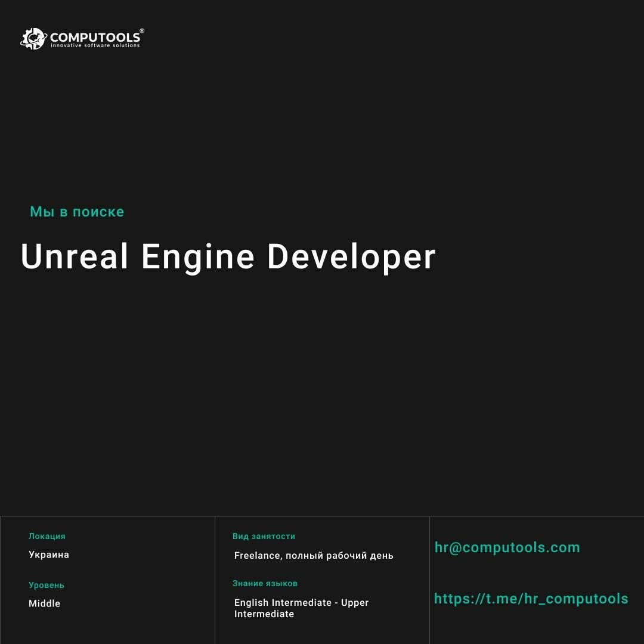Click the 'Украина' location value
Screen dimensions: 644x644
point(49,555)
